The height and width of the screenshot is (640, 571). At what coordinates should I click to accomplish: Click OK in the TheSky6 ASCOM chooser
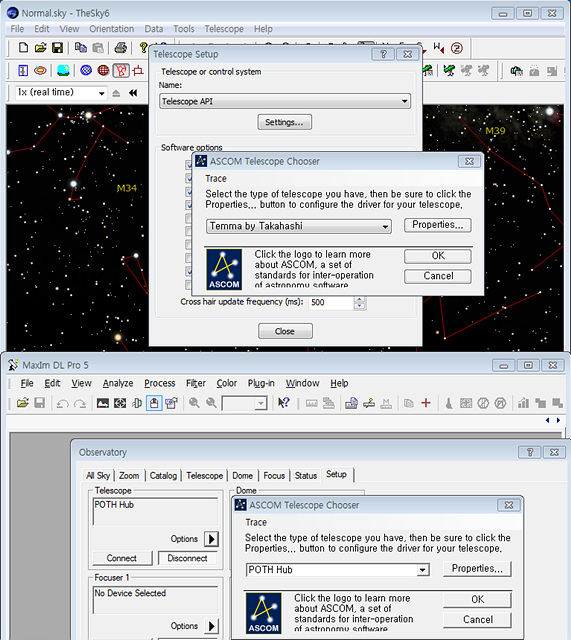coord(438,256)
